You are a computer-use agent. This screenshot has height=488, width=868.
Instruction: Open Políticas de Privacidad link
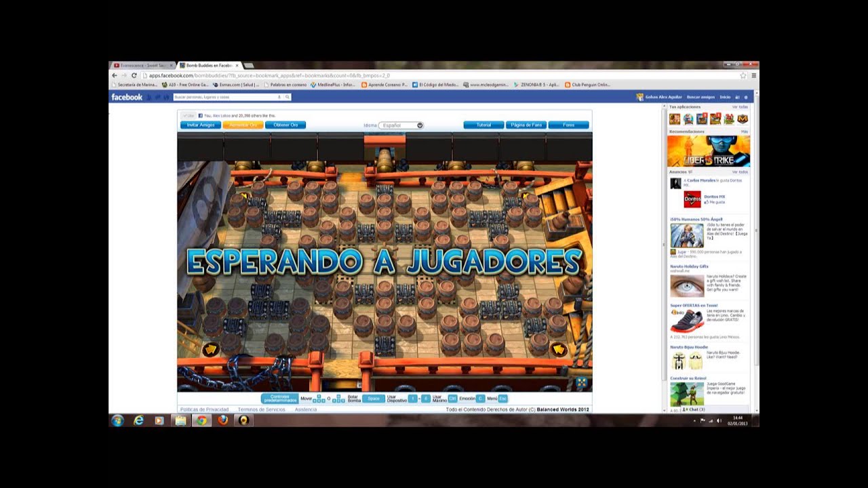coord(204,409)
